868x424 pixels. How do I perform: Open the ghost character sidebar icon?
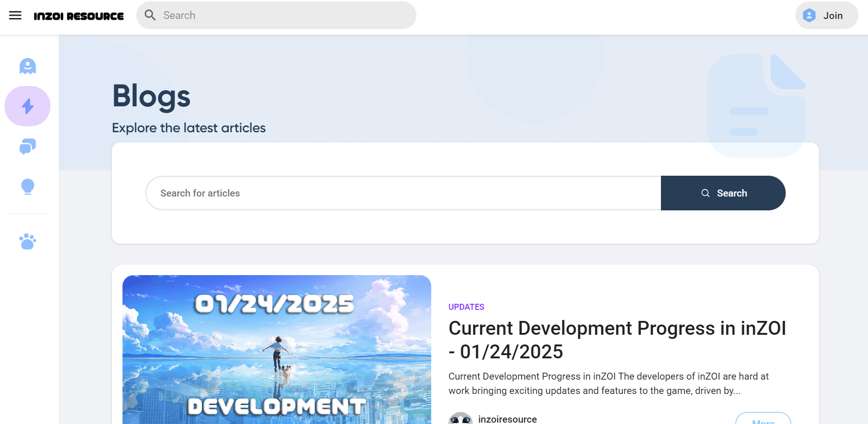(x=28, y=66)
